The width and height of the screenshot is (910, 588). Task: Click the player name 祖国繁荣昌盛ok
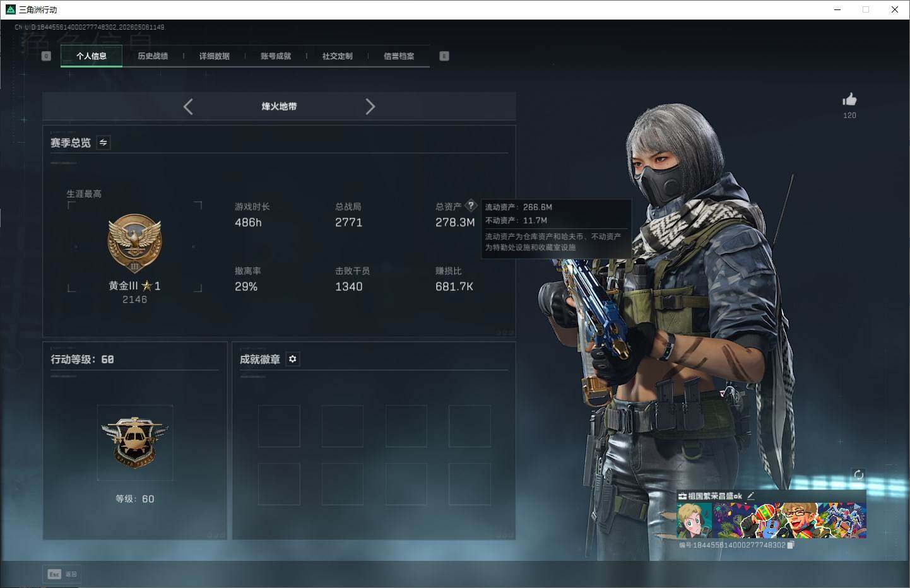coord(715,497)
